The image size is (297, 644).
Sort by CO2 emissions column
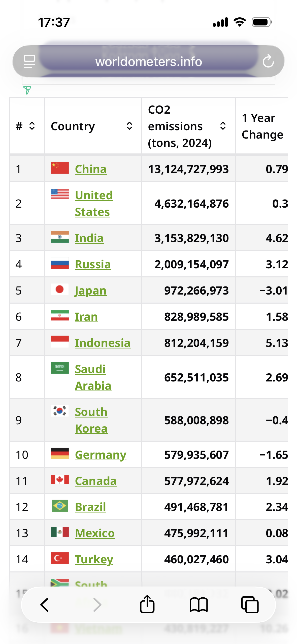tap(223, 126)
